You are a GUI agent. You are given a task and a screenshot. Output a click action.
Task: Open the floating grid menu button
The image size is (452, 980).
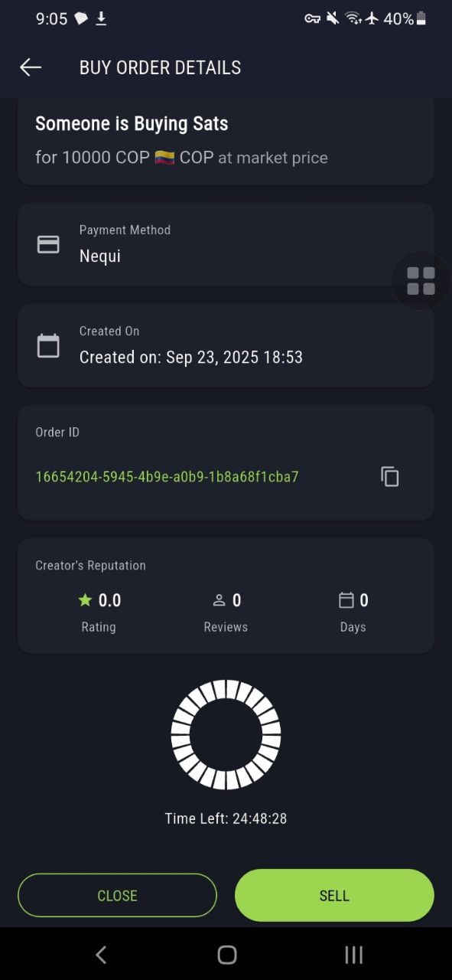pos(421,281)
